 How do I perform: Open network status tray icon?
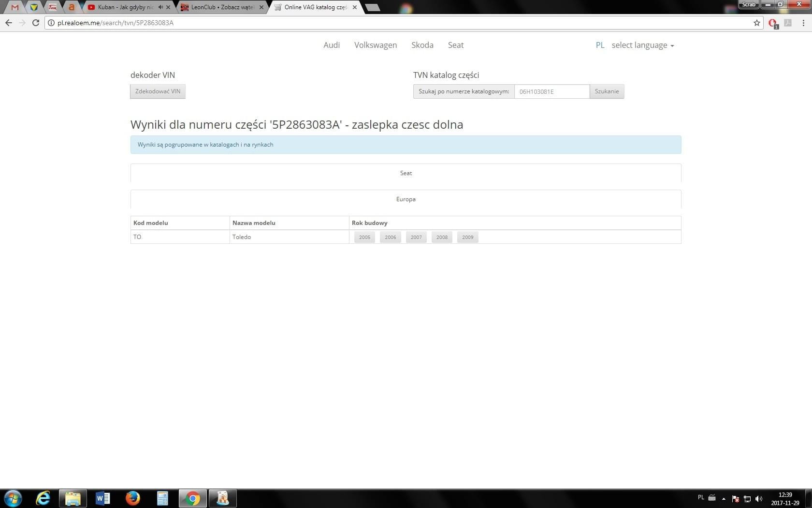point(747,499)
